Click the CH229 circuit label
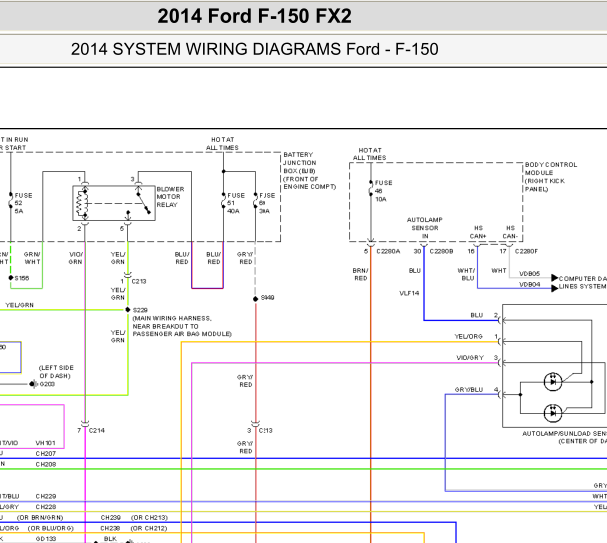 pos(46,496)
